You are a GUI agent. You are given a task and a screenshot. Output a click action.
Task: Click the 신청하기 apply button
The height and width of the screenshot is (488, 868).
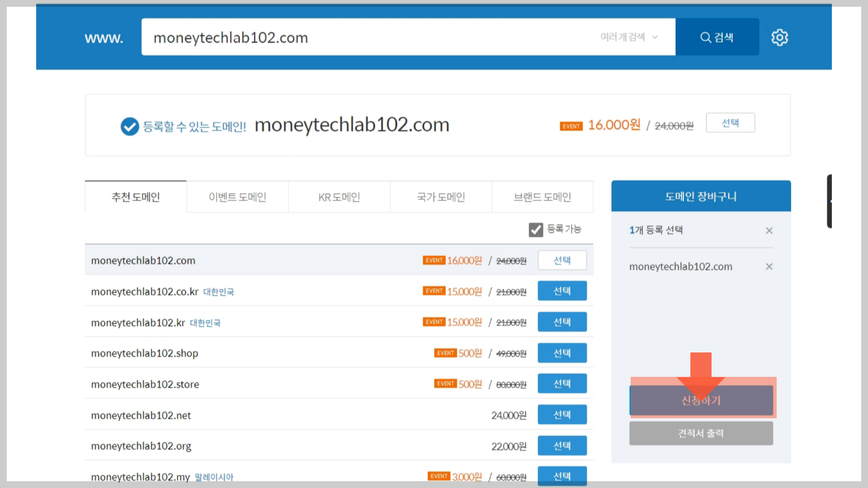701,400
